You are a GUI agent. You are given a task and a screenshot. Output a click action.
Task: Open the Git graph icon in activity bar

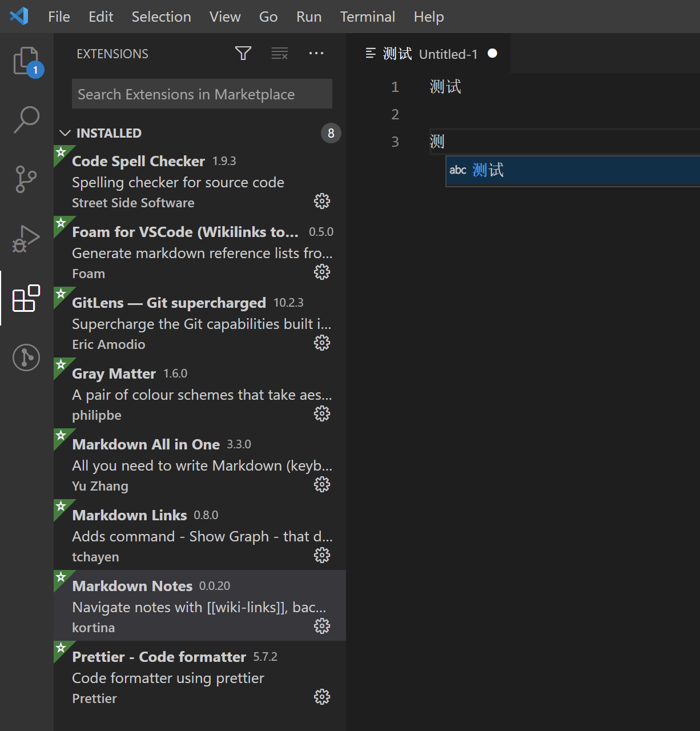pos(26,358)
